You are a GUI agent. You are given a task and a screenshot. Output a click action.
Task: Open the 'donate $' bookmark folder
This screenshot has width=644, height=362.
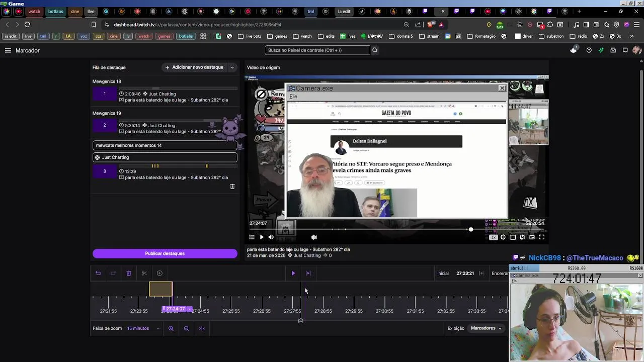(x=401, y=36)
